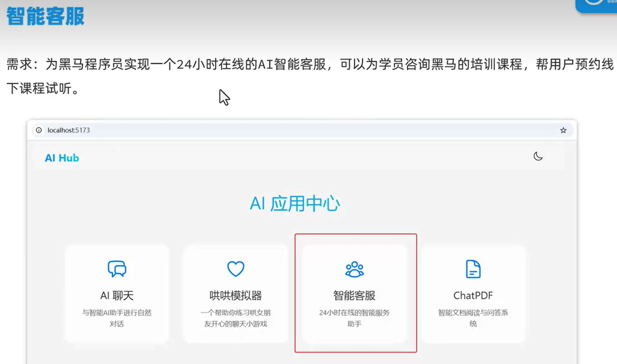Open the AI Hub logo link

(62, 158)
